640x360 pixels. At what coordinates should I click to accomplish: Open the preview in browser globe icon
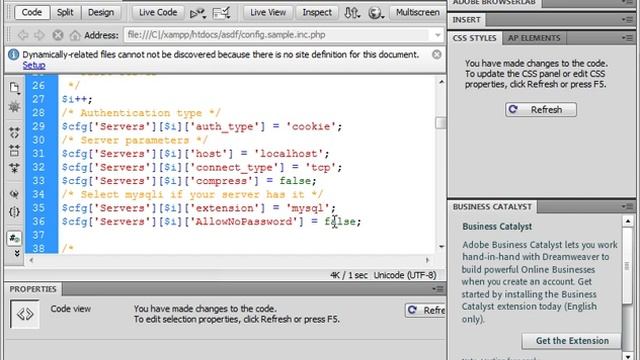pyautogui.click(x=376, y=13)
